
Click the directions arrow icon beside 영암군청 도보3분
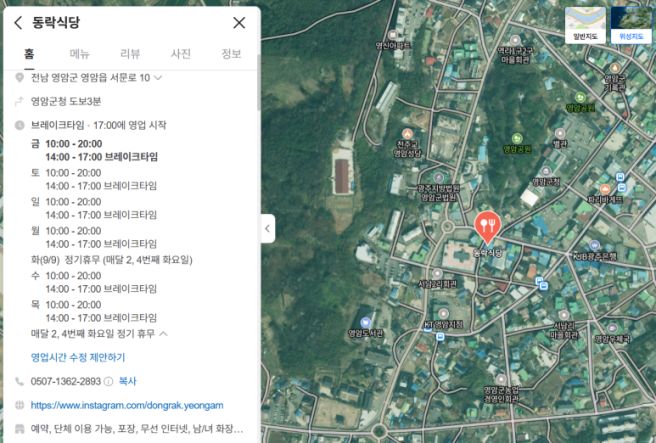[19, 101]
